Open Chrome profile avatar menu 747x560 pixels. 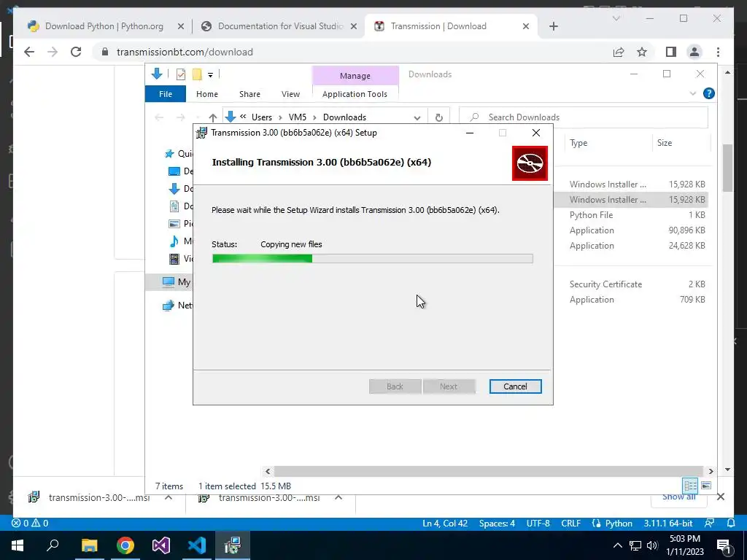click(x=694, y=52)
